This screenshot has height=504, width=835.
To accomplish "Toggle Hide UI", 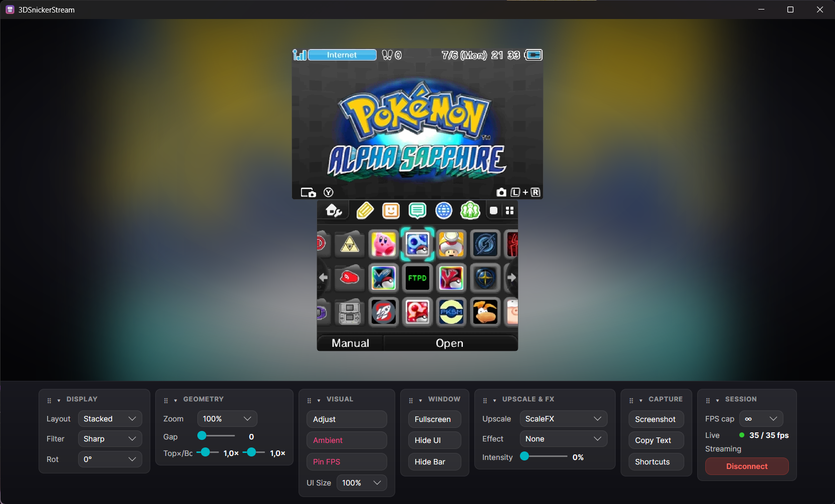I will pyautogui.click(x=435, y=440).
